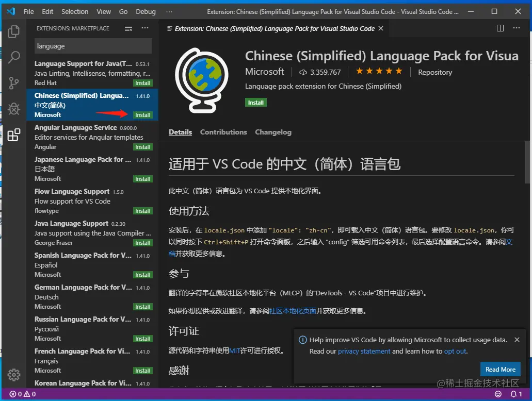Click the Chinese Language Pack extension title heading
This screenshot has height=401, width=532.
[382, 56]
